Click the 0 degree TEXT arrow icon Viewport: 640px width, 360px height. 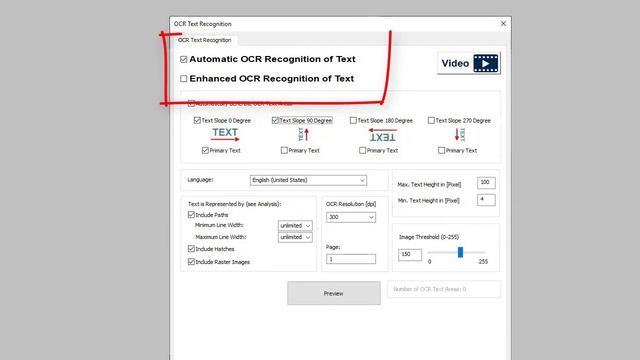coord(225,134)
